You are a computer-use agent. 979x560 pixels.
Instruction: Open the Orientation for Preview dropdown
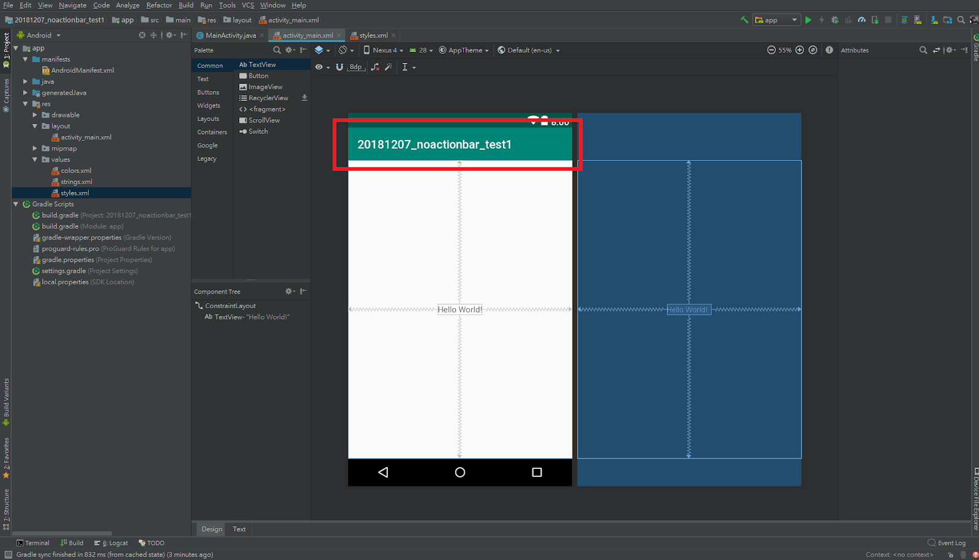(346, 50)
